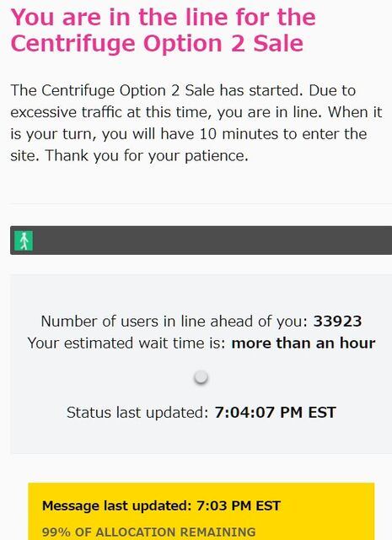Screen dimensions: 392x540
Task: Click the yellow message box
Action: [x=201, y=511]
